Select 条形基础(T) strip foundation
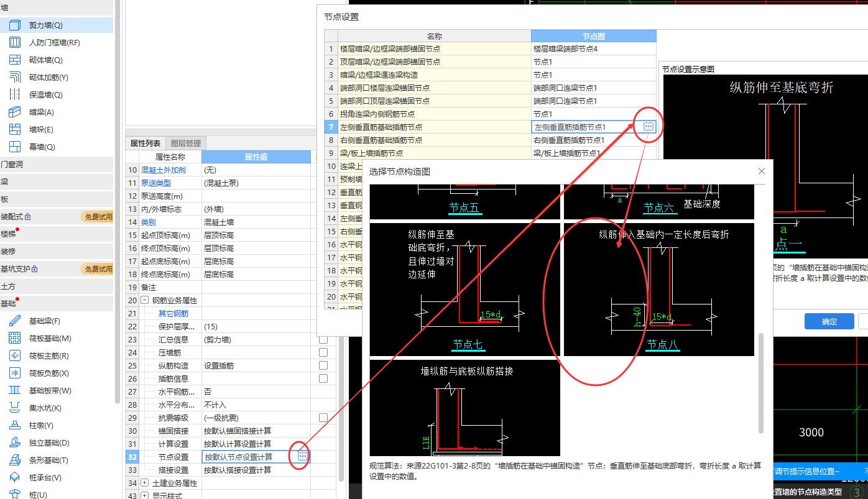The width and height of the screenshot is (868, 499). coord(56,460)
